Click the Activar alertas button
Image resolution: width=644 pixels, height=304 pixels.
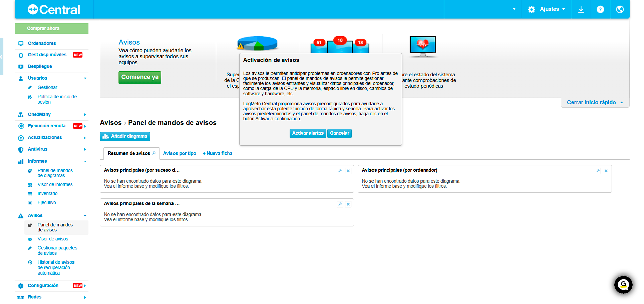307,133
